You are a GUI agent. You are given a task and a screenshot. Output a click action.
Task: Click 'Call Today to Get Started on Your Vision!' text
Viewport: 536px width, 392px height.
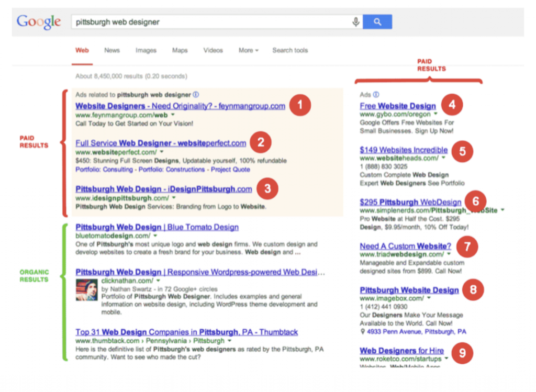tap(135, 124)
